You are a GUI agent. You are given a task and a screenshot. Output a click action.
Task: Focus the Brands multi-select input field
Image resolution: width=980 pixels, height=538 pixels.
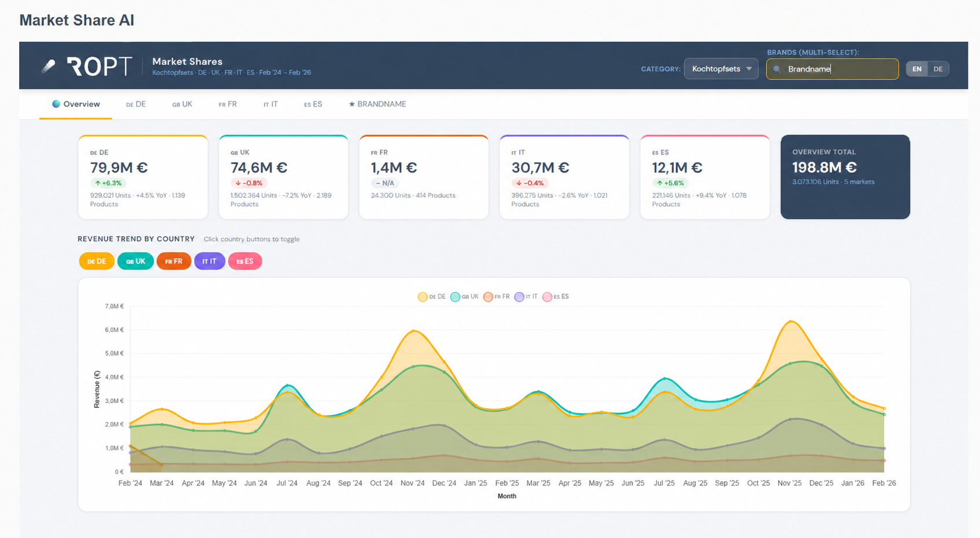tap(832, 69)
